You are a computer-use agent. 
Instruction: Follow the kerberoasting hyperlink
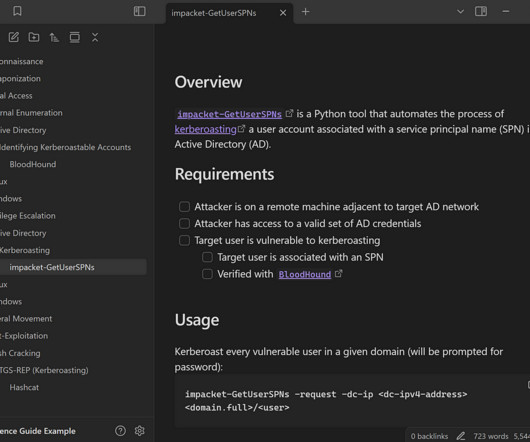click(206, 129)
